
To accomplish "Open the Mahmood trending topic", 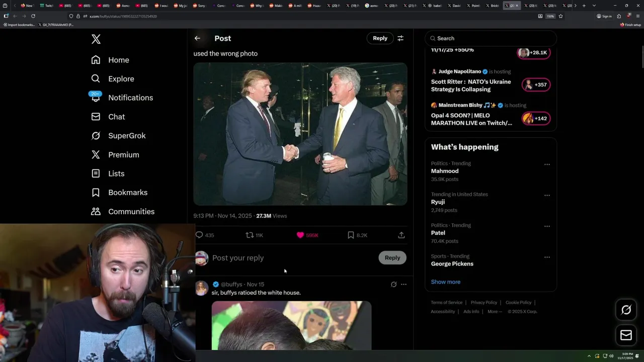I will (x=445, y=171).
